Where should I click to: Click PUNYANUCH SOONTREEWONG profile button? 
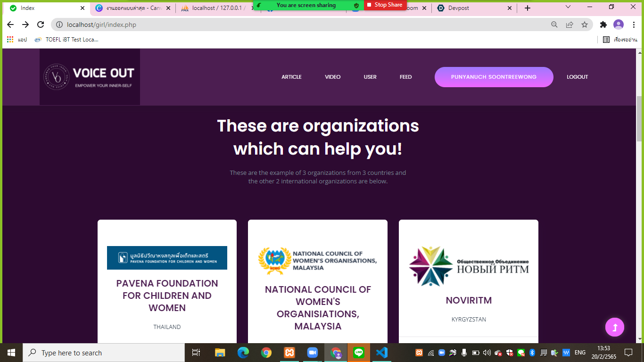tap(494, 77)
